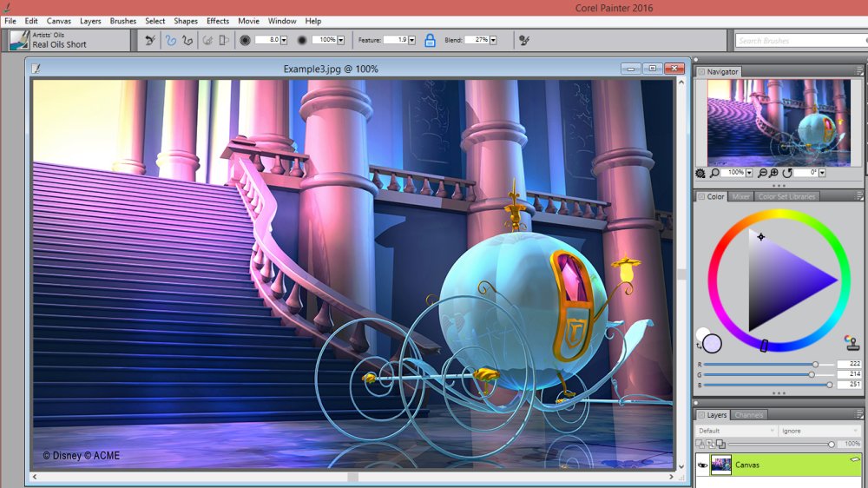This screenshot has height=488, width=868.
Task: Click the layer lock icon in Layers
Action: click(x=700, y=445)
